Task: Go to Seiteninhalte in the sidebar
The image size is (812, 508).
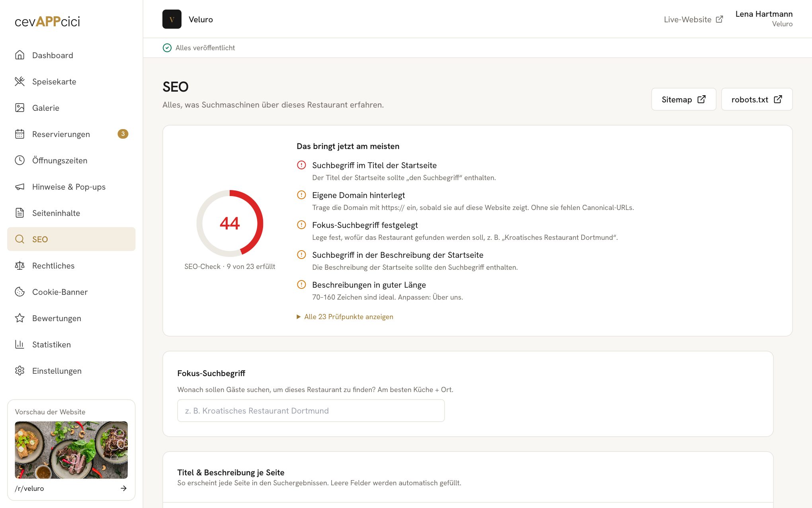Action: 71,213
